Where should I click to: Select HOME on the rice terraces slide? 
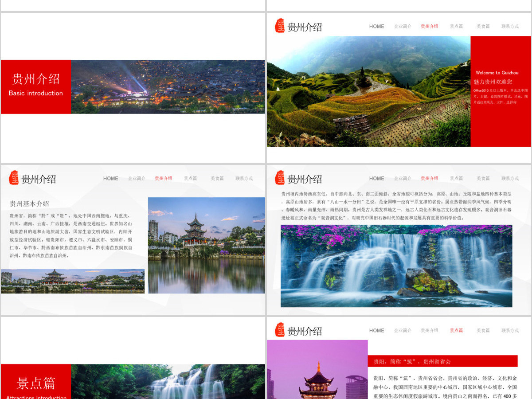(377, 26)
